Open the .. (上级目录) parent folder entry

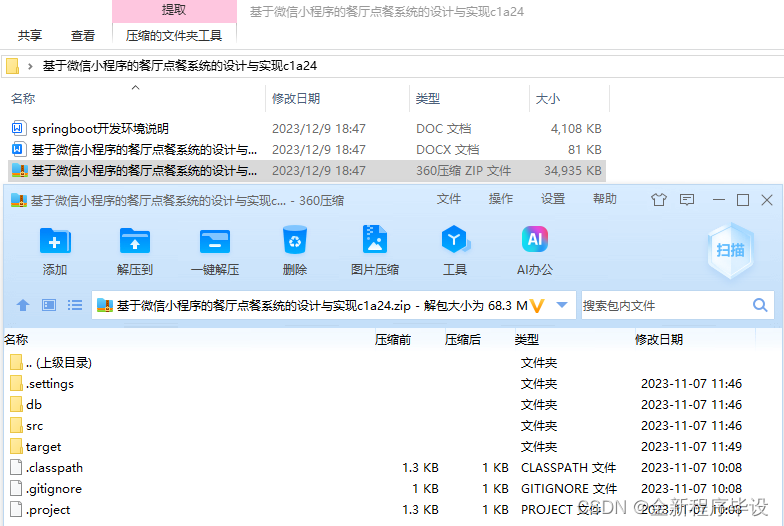pos(51,362)
